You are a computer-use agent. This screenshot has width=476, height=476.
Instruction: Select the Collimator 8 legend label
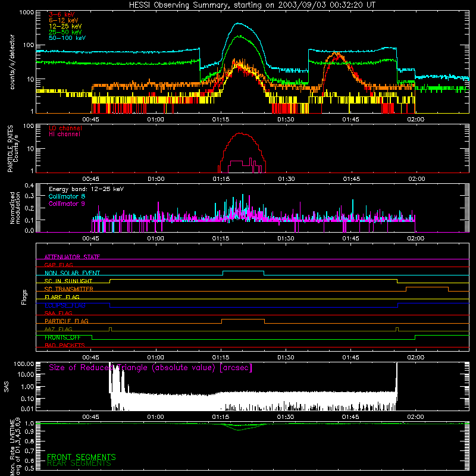pyautogui.click(x=67, y=196)
